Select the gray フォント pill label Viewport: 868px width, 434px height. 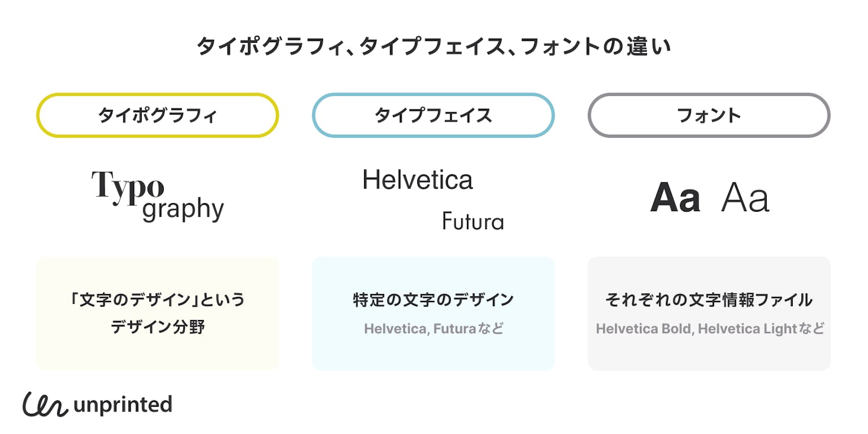tap(709, 116)
